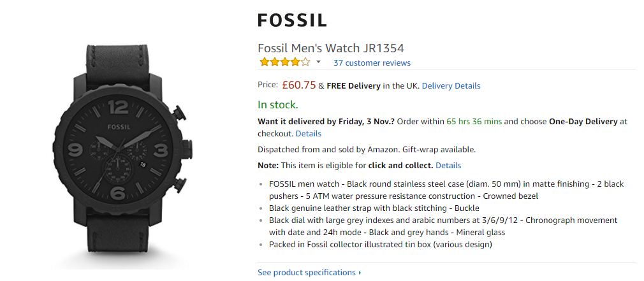This screenshot has height=281, width=644.
Task: Click the FOSSIL logo on watch face
Action: click(x=119, y=127)
